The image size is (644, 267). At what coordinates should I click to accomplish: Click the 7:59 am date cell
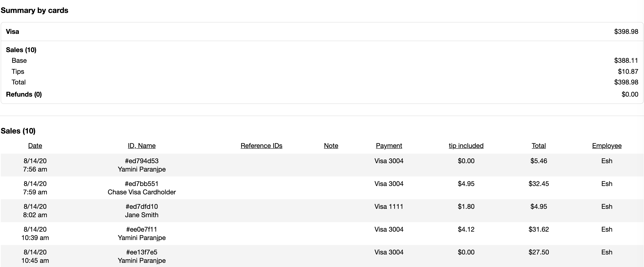pyautogui.click(x=35, y=192)
